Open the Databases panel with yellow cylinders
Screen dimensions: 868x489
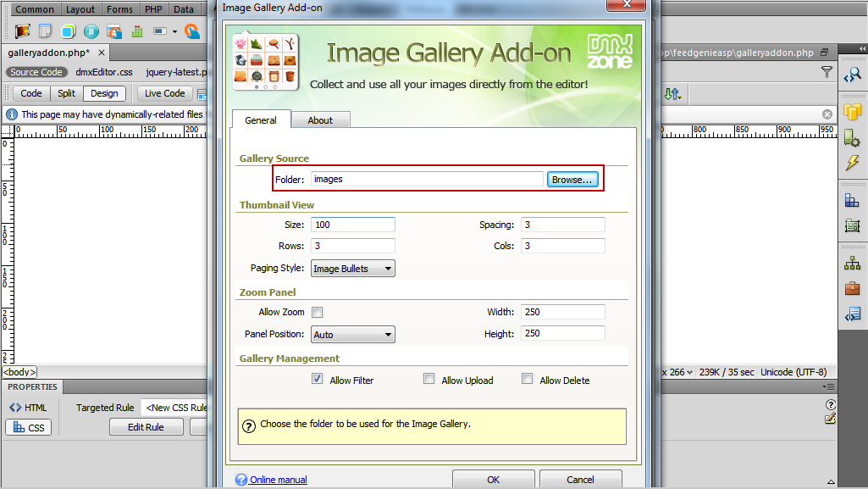pos(853,111)
